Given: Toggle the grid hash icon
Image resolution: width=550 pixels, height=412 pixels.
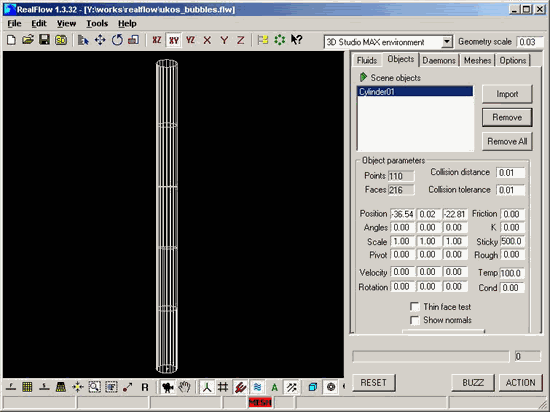Looking at the screenshot, I should click(223, 387).
